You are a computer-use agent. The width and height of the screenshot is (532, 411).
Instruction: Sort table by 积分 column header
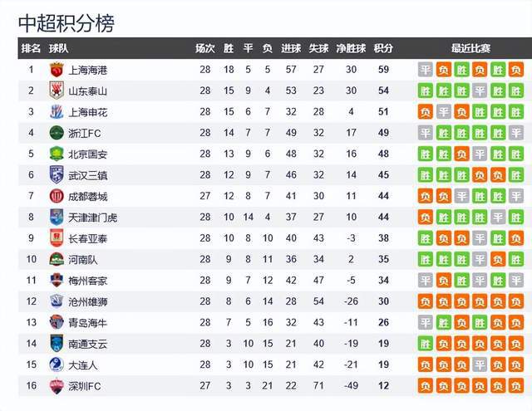(x=383, y=48)
